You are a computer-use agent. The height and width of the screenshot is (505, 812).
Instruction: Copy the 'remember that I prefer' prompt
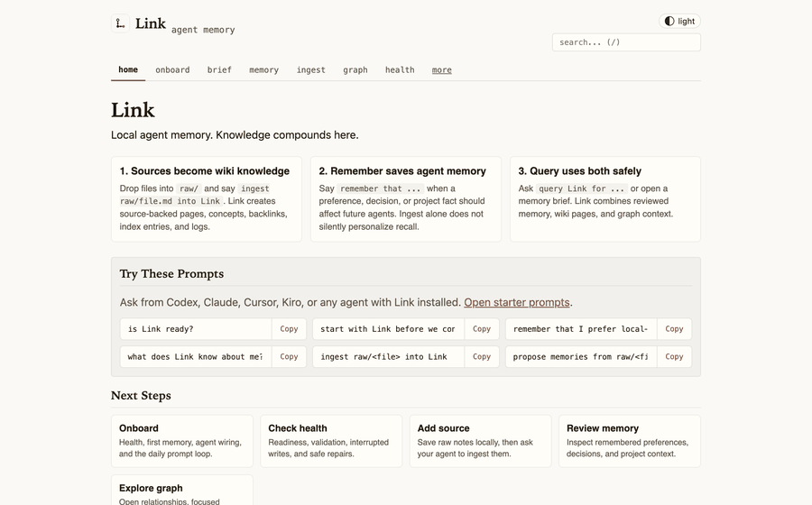coord(674,329)
